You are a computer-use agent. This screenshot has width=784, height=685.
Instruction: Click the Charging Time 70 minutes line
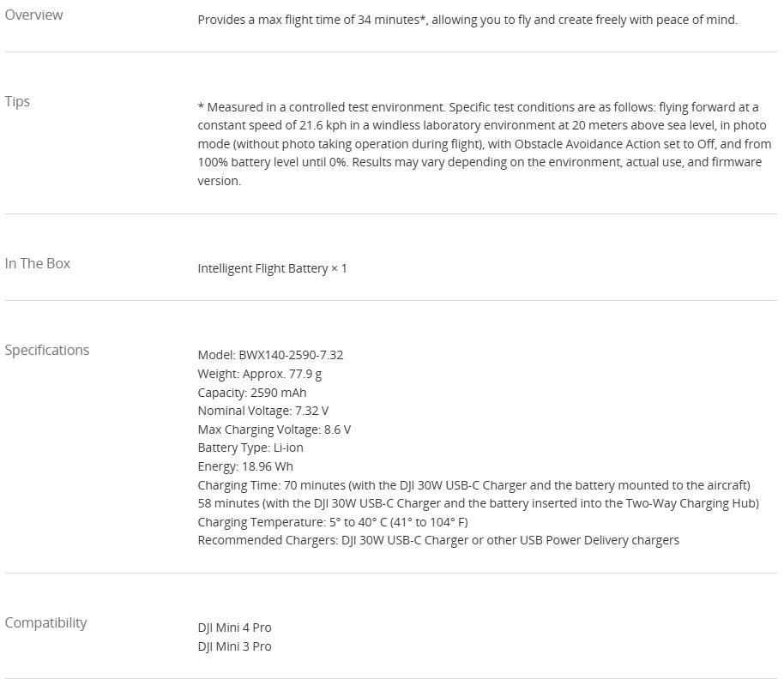(473, 485)
